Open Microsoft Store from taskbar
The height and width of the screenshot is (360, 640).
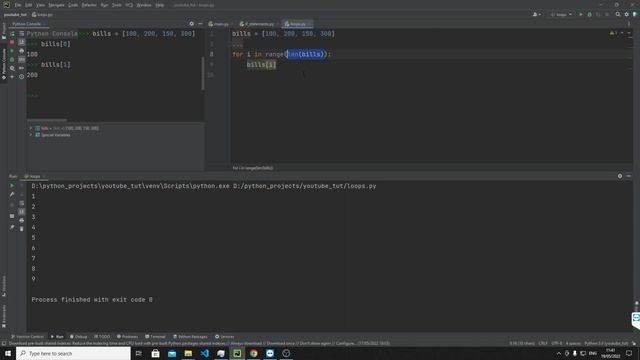pos(156,353)
